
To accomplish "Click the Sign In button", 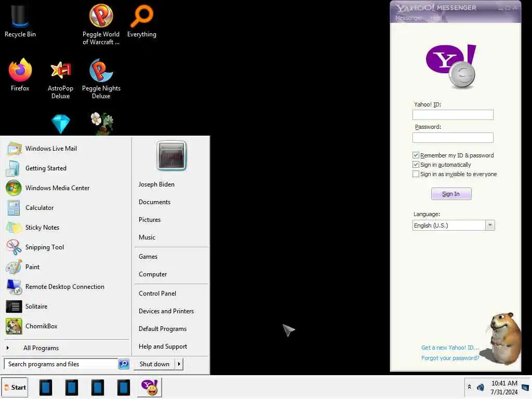I will [x=451, y=194].
